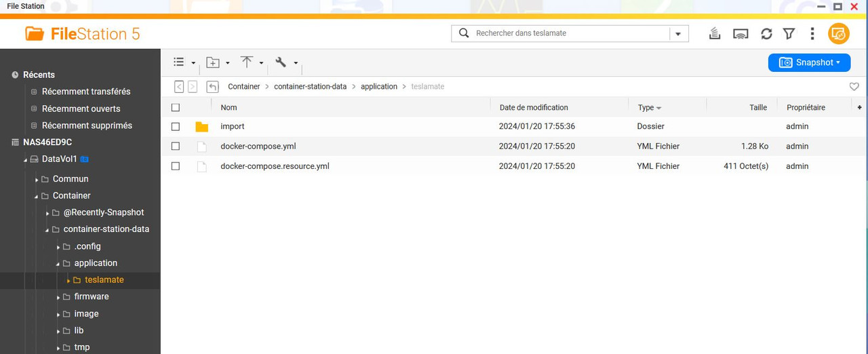868x354 pixels.
Task: Tick the checkbox for import folder
Action: [176, 127]
